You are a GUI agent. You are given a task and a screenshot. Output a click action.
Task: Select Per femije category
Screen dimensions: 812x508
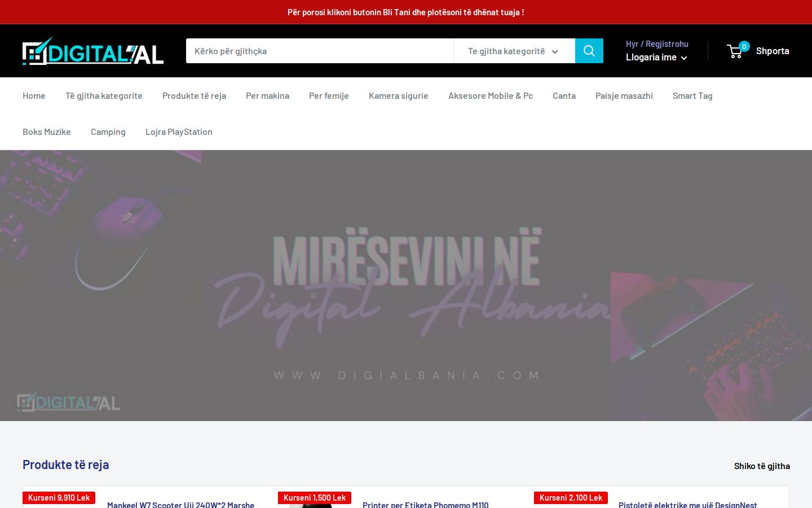[329, 95]
